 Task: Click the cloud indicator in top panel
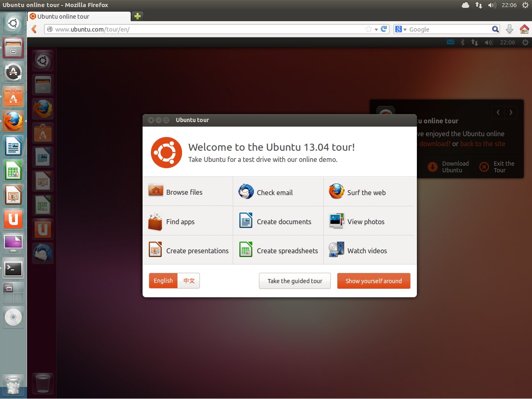point(465,5)
